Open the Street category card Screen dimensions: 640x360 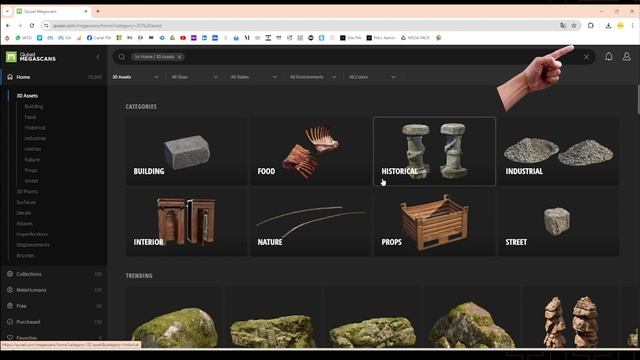(559, 222)
